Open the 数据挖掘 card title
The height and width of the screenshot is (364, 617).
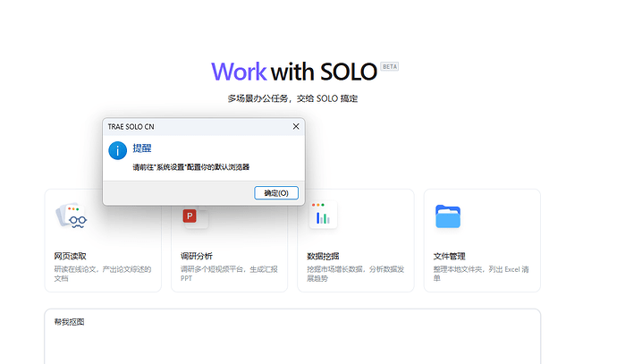click(x=323, y=256)
